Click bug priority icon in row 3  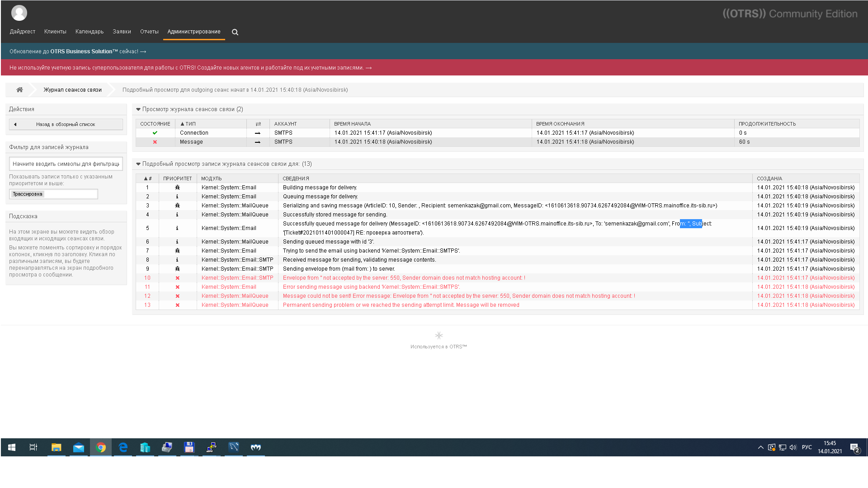[x=177, y=206]
